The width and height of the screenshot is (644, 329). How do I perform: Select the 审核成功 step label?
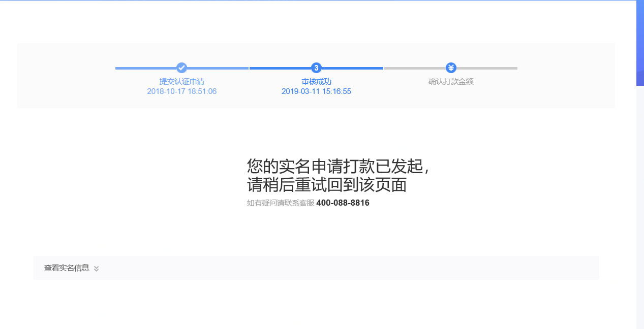(316, 81)
